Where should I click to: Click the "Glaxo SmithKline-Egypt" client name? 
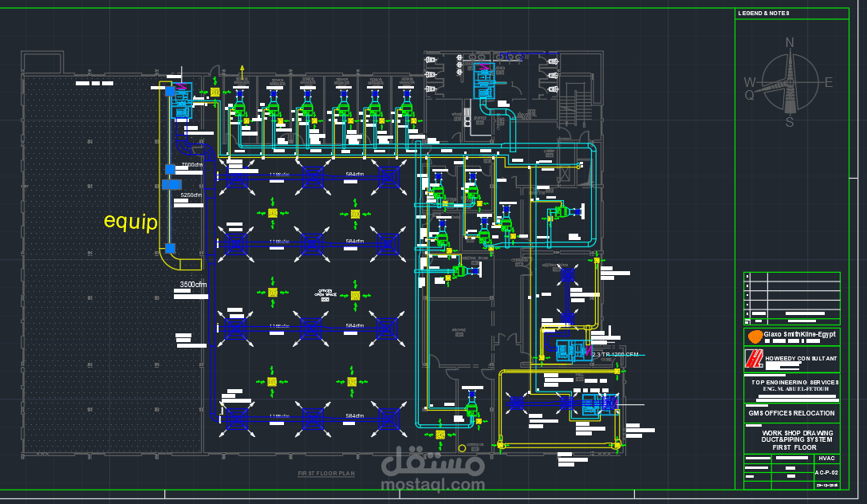pyautogui.click(x=799, y=334)
